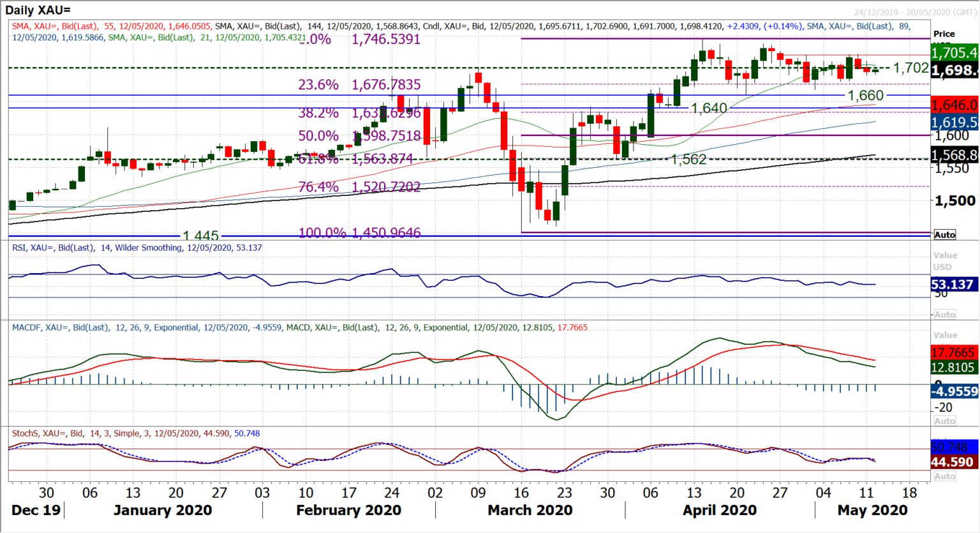Toggle Auto scaling on the price panel
The height and width of the screenshot is (533, 980).
945,234
